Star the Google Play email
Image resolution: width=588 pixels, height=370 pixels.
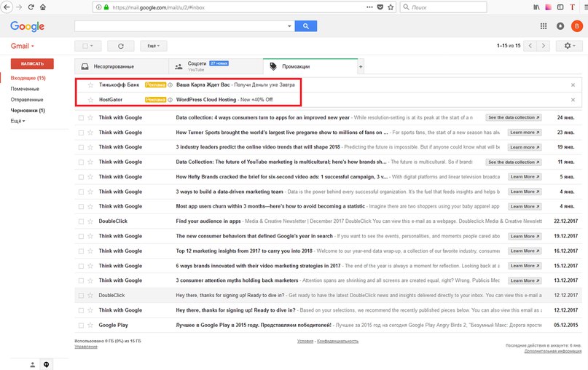90,326
